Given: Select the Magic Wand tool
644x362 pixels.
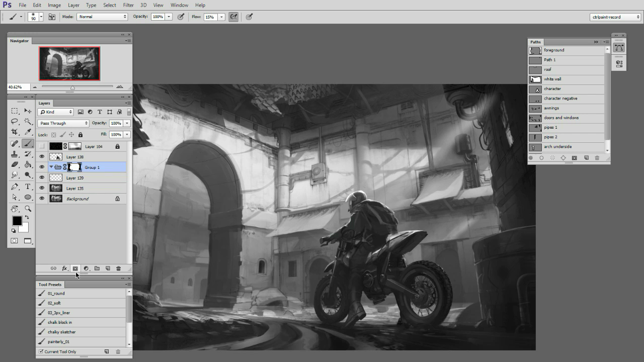Looking at the screenshot, I should (x=28, y=122).
